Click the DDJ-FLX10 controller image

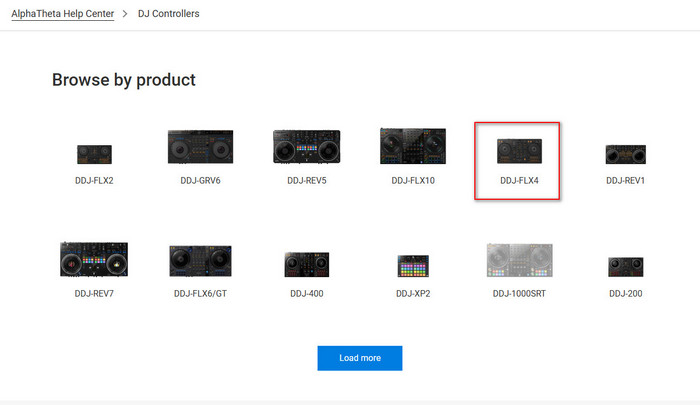[413, 146]
